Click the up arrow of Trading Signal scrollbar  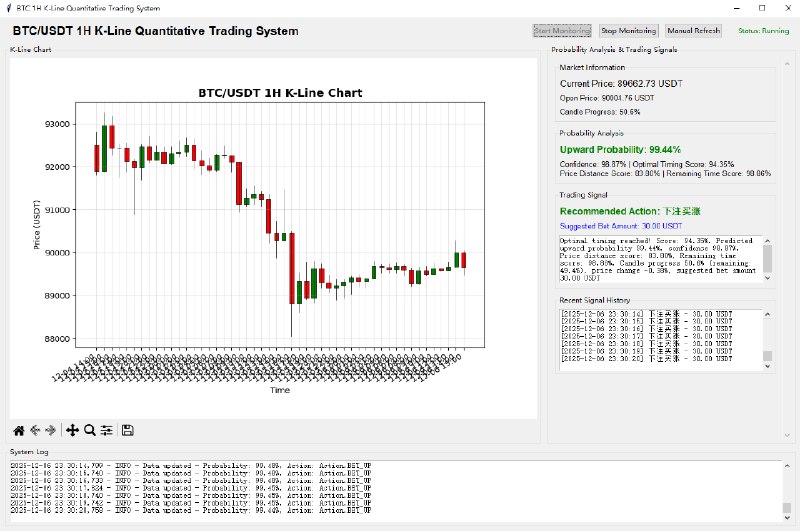click(768, 240)
